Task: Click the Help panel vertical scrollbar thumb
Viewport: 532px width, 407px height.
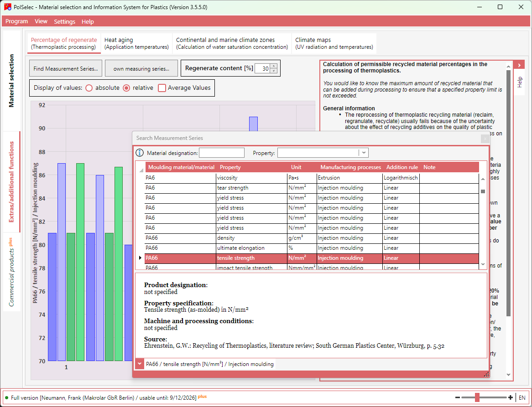Action: [508, 193]
